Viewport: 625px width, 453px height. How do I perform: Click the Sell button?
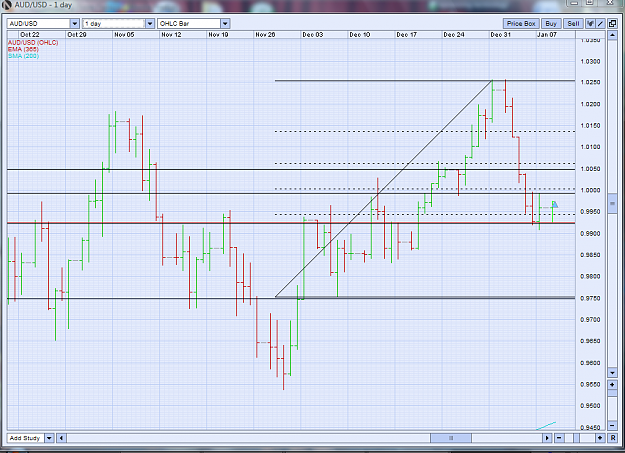coord(573,24)
